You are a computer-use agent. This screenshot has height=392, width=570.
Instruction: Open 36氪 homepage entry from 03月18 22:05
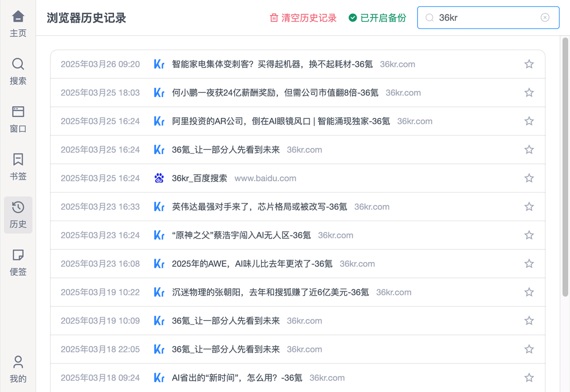(x=226, y=349)
